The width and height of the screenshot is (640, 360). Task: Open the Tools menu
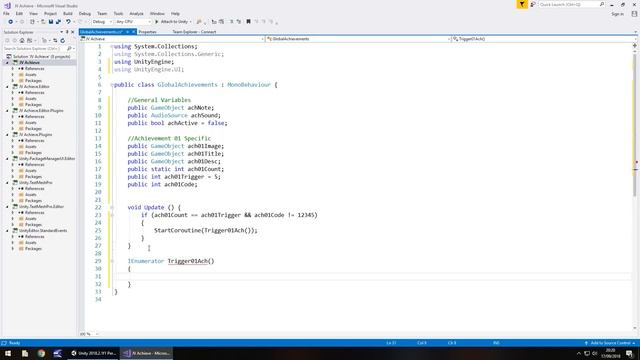tap(118, 13)
